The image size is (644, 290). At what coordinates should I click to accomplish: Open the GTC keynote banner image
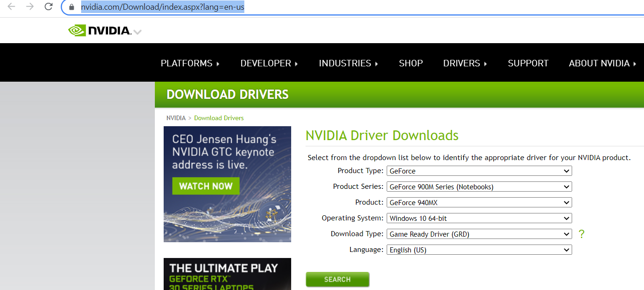pyautogui.click(x=227, y=184)
